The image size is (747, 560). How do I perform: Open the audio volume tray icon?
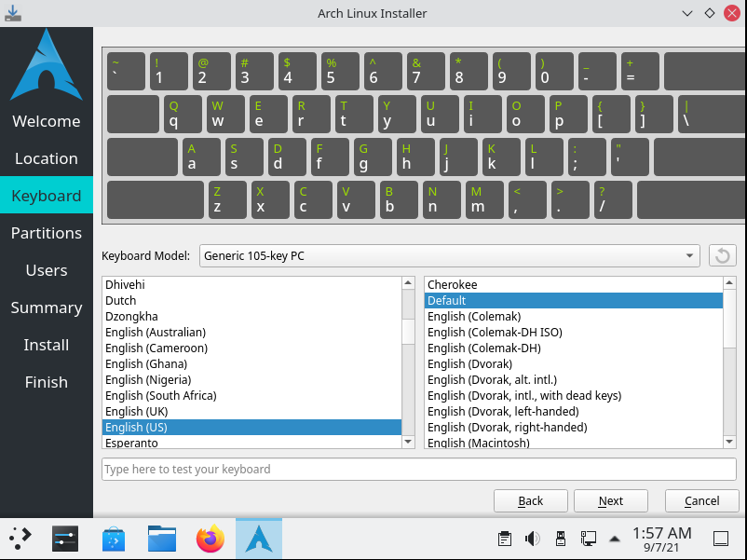[532, 539]
